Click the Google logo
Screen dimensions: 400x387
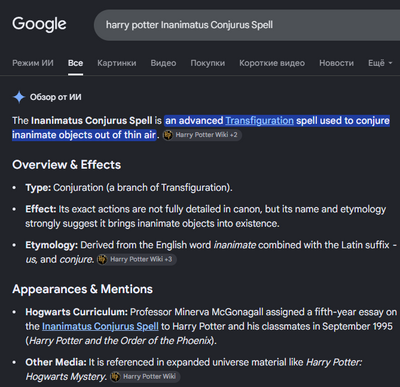click(39, 25)
